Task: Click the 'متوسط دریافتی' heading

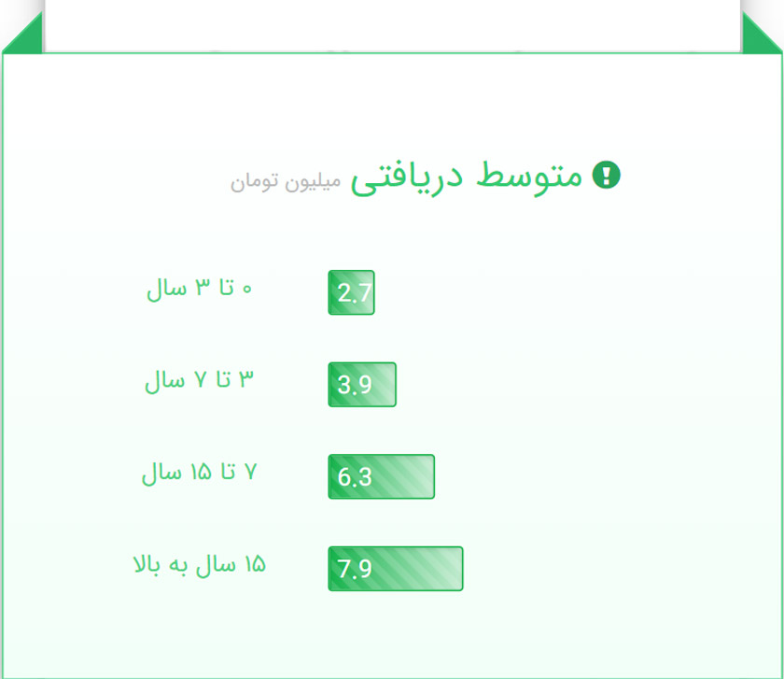Action: [x=467, y=177]
